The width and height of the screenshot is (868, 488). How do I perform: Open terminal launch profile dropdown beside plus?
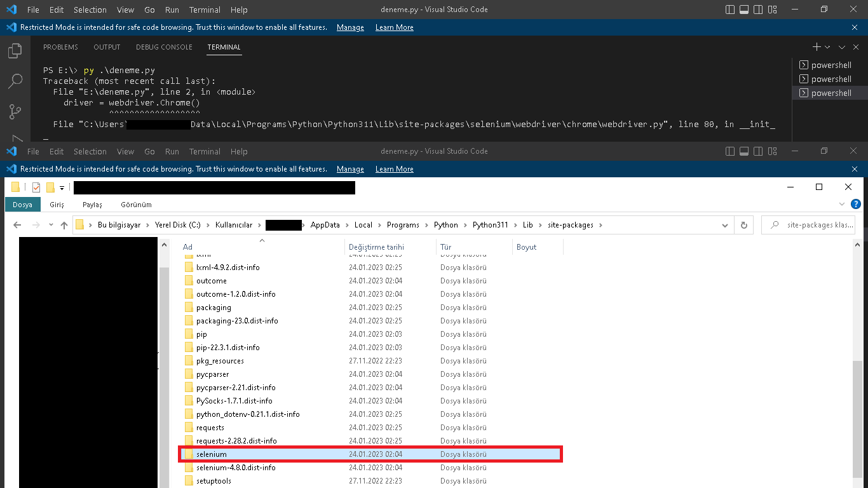point(827,47)
